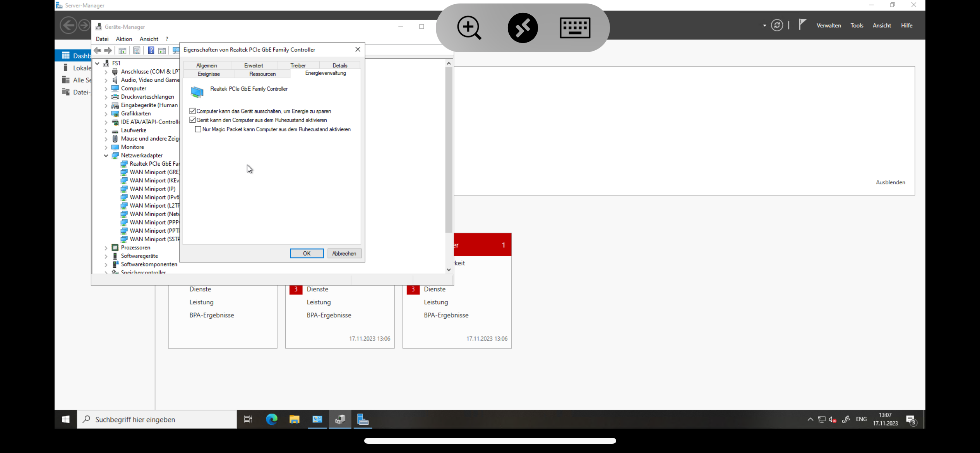Click the remote desktop connection icon in overlay

[523, 27]
